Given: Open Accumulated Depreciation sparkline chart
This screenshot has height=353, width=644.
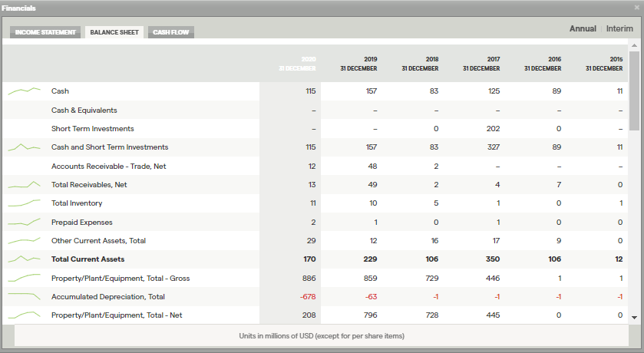Looking at the screenshot, I should click(x=25, y=296).
